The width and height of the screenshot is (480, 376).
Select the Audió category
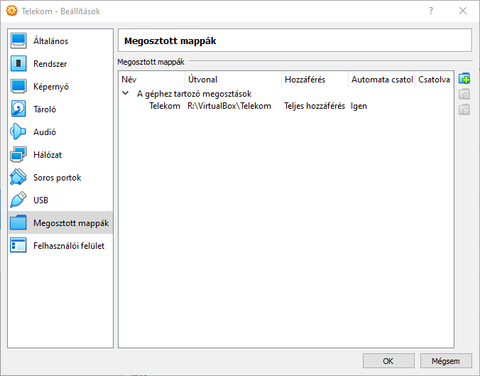pos(60,132)
